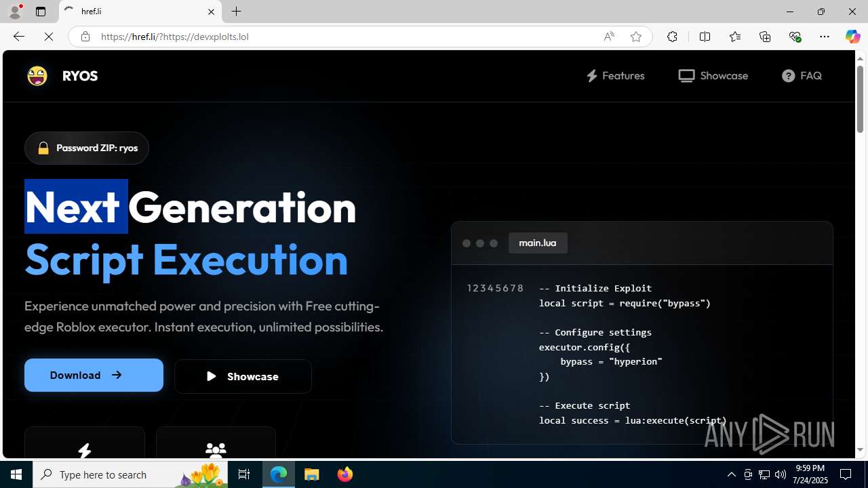
Task: Open Firefox from taskbar
Action: 344,474
